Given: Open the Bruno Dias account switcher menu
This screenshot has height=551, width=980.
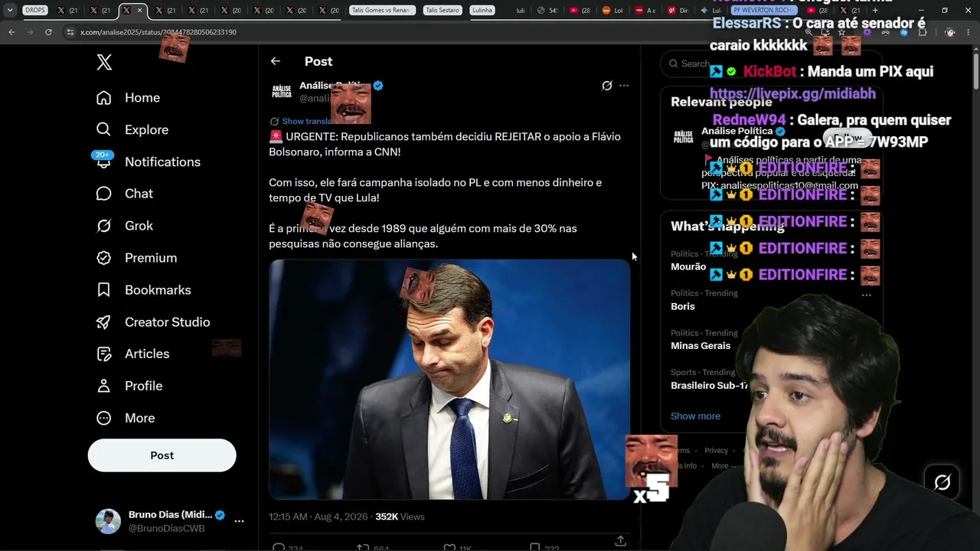Looking at the screenshot, I should (x=239, y=521).
